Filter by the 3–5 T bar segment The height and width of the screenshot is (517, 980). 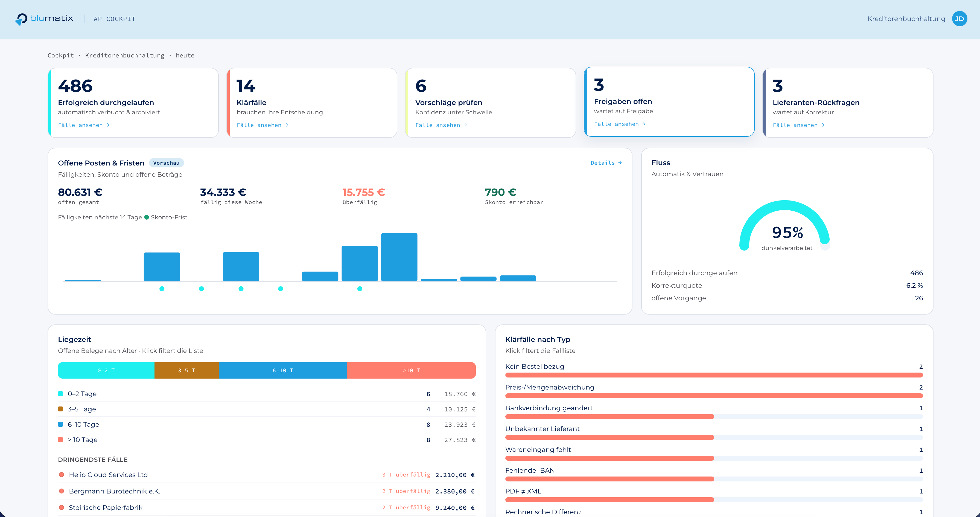tap(186, 370)
